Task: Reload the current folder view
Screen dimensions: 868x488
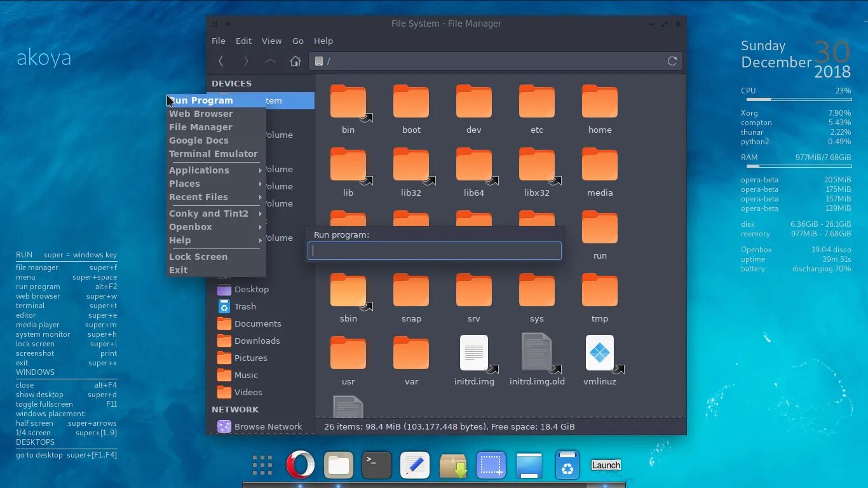Action: click(x=672, y=61)
